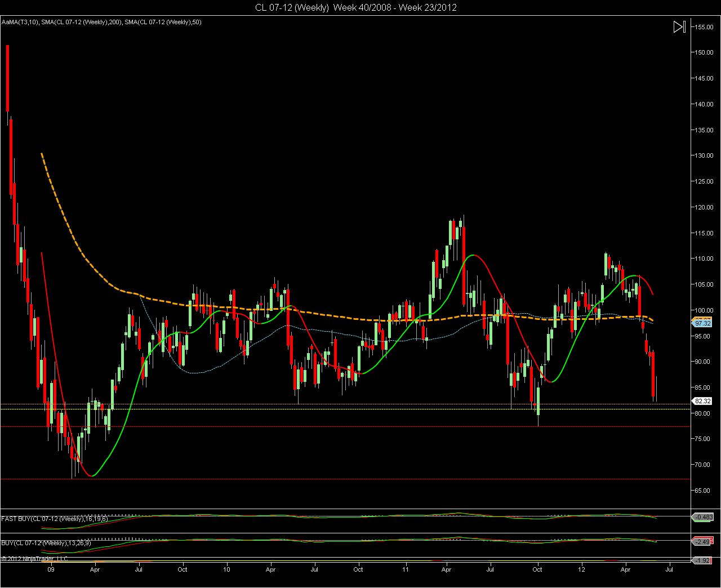
Task: Select the AaMA(T3,10) indicator label text
Action: tap(20, 22)
